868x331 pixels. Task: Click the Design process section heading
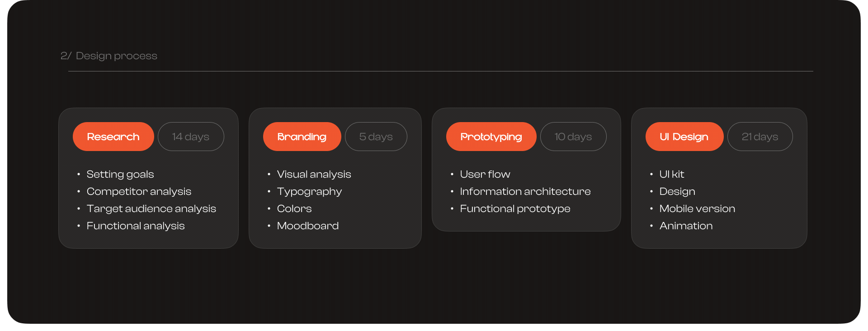coord(109,56)
